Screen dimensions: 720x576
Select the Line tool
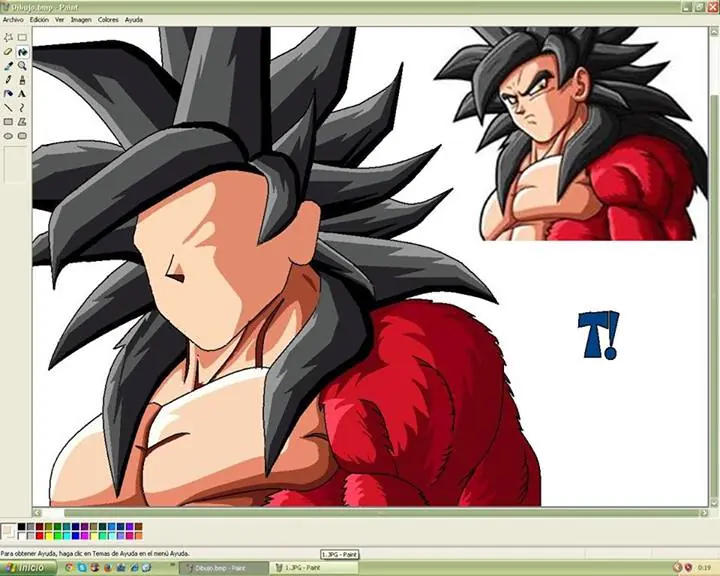(x=8, y=108)
